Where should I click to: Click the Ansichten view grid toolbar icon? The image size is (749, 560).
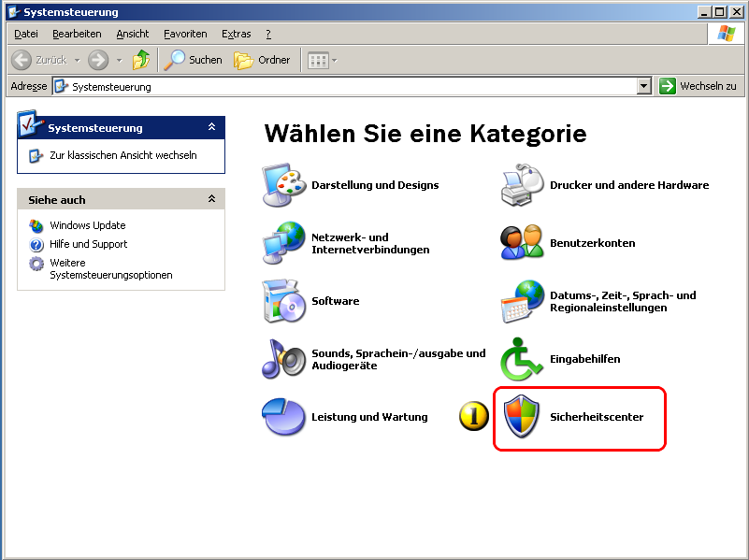pyautogui.click(x=318, y=61)
